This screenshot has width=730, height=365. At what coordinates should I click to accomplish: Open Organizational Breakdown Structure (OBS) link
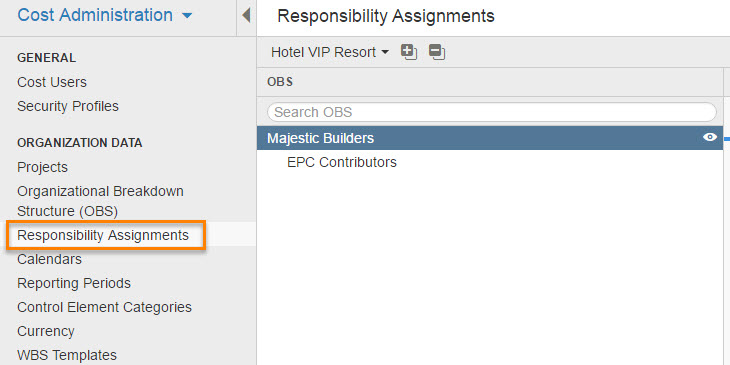coord(100,201)
